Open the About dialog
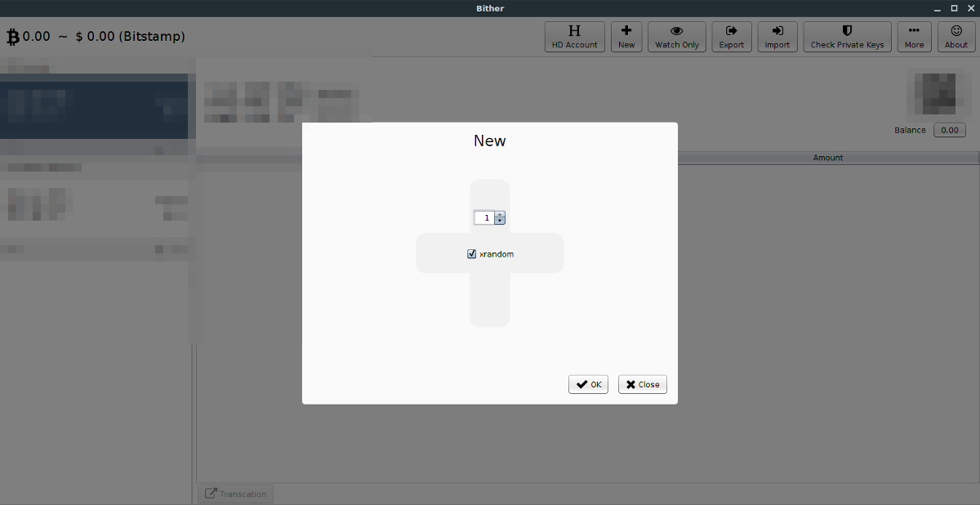The width and height of the screenshot is (980, 505). coord(955,36)
